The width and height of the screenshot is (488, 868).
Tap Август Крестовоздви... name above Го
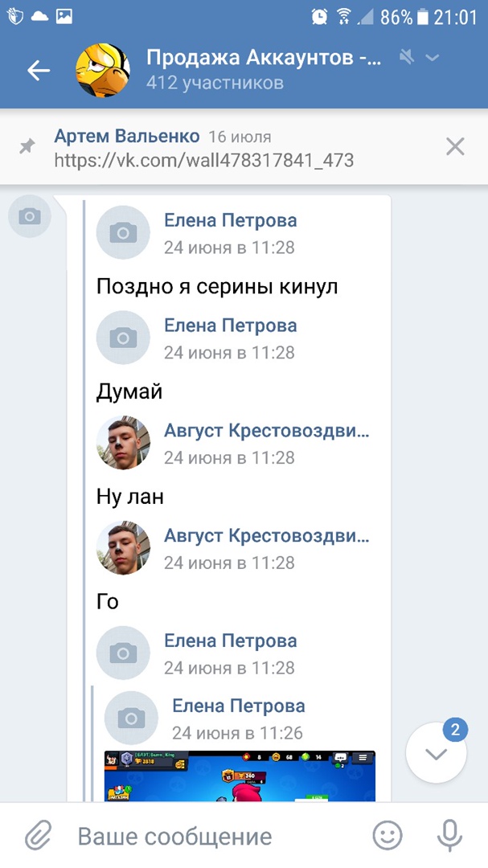point(266,536)
